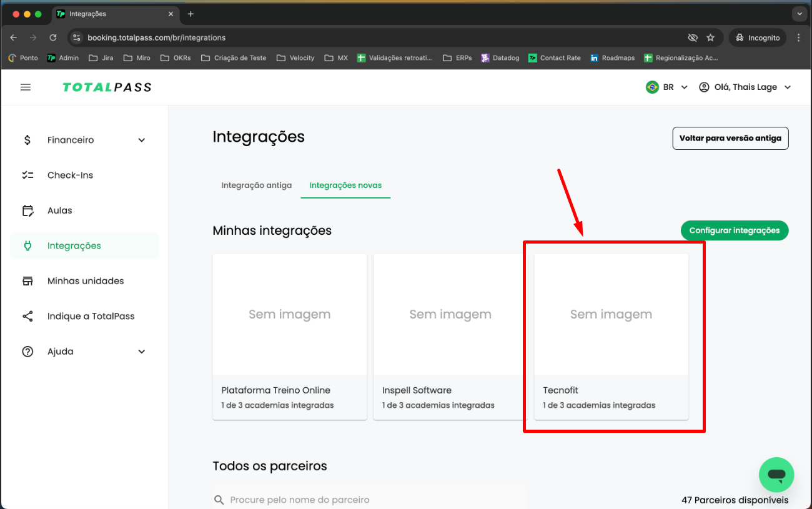Open the Olá, Thais Lage user dropdown
This screenshot has height=509, width=812.
(745, 87)
